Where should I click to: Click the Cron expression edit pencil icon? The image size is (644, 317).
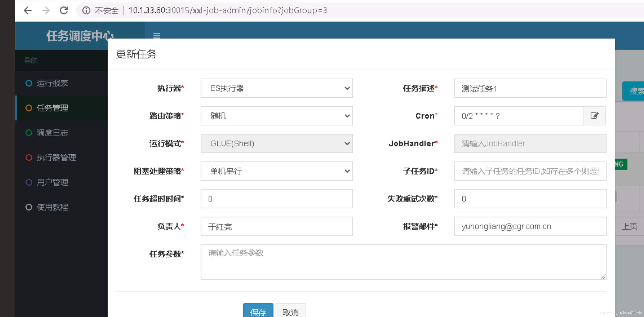click(x=595, y=116)
